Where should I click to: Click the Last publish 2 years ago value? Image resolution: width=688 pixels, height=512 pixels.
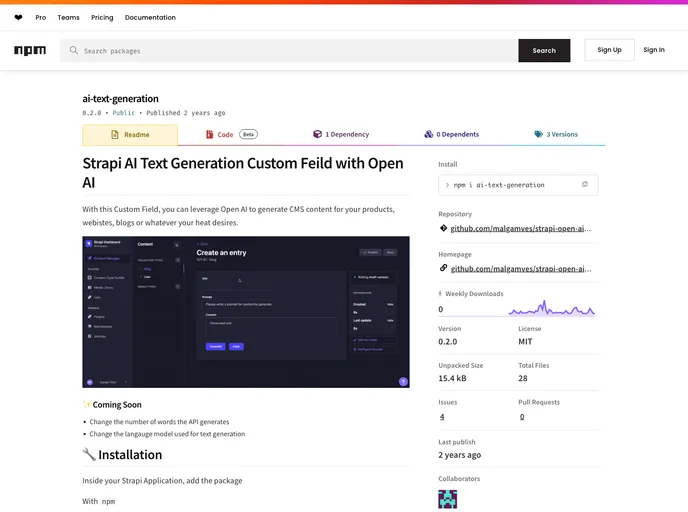[459, 455]
